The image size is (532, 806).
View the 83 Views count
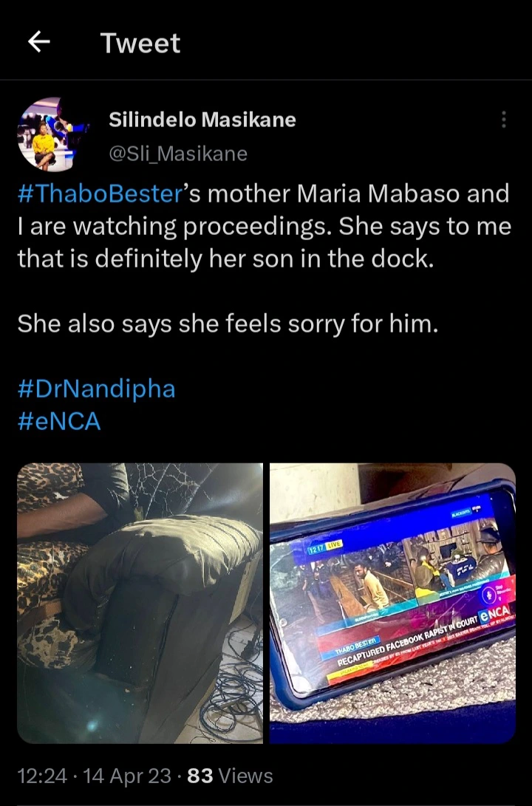tap(230, 776)
